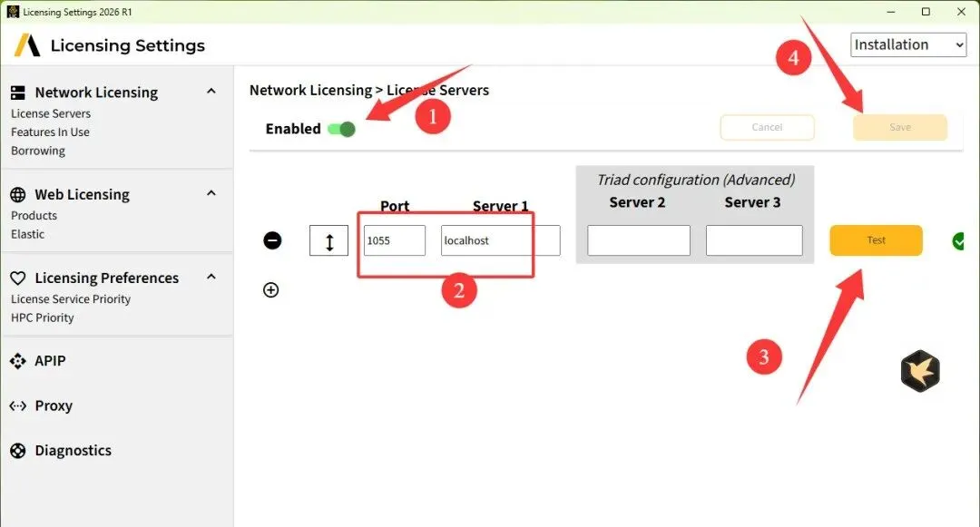Viewport: 980px width, 527px height.
Task: Open Products under Web Licensing
Action: tap(34, 215)
